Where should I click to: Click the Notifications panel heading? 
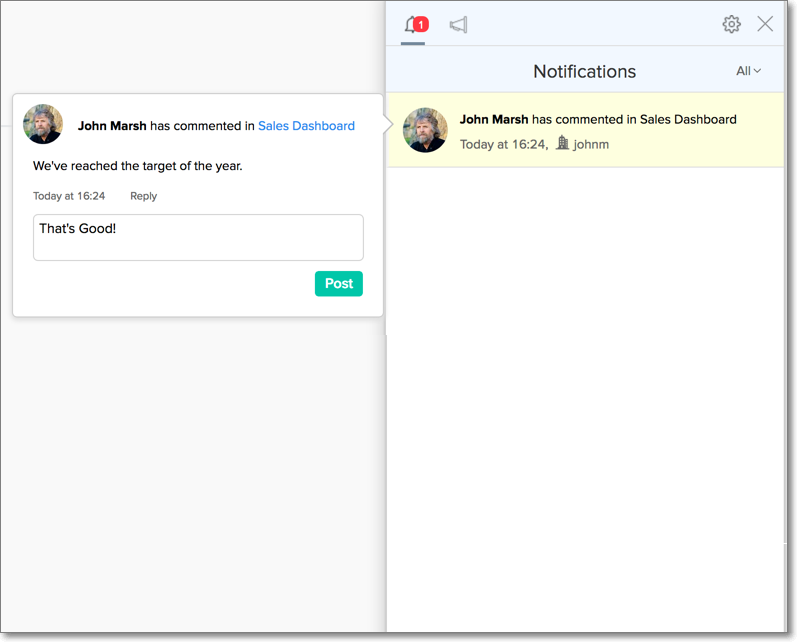(x=584, y=71)
